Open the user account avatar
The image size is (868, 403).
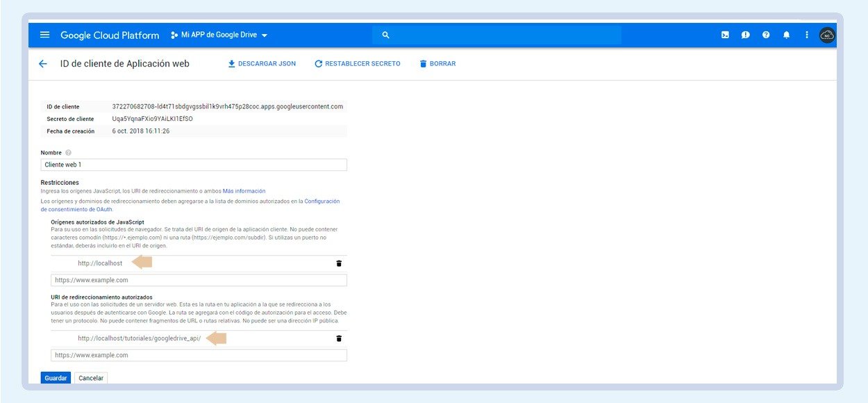coord(827,35)
